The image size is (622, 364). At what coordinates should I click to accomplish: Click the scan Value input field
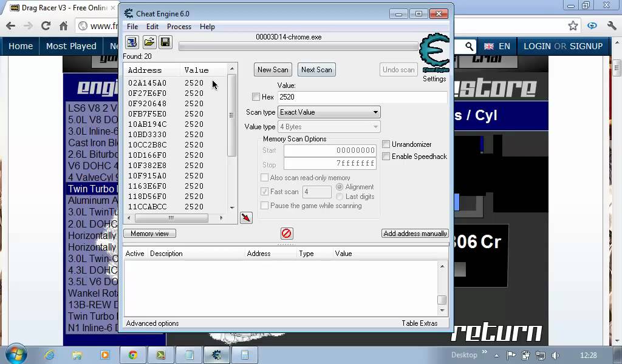362,97
